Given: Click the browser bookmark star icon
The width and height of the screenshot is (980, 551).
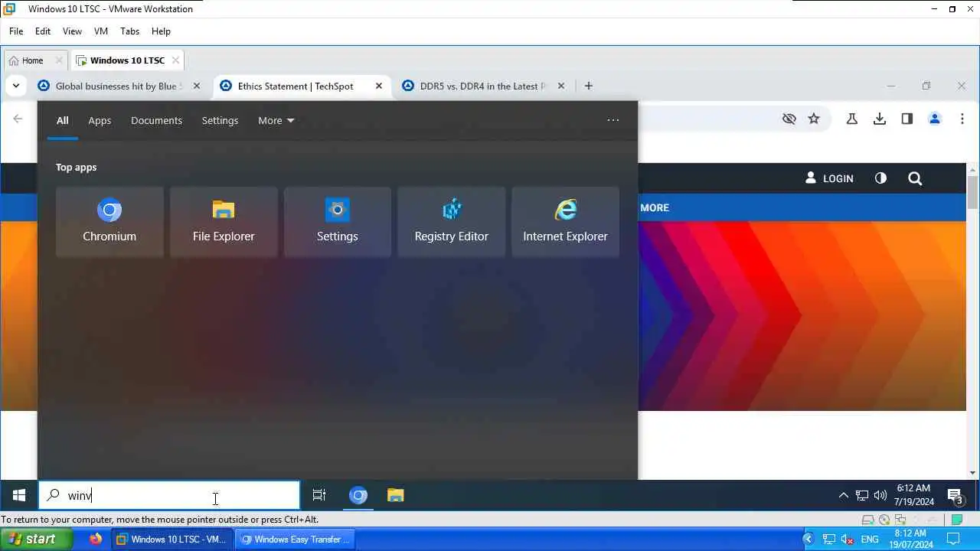Looking at the screenshot, I should tap(814, 119).
